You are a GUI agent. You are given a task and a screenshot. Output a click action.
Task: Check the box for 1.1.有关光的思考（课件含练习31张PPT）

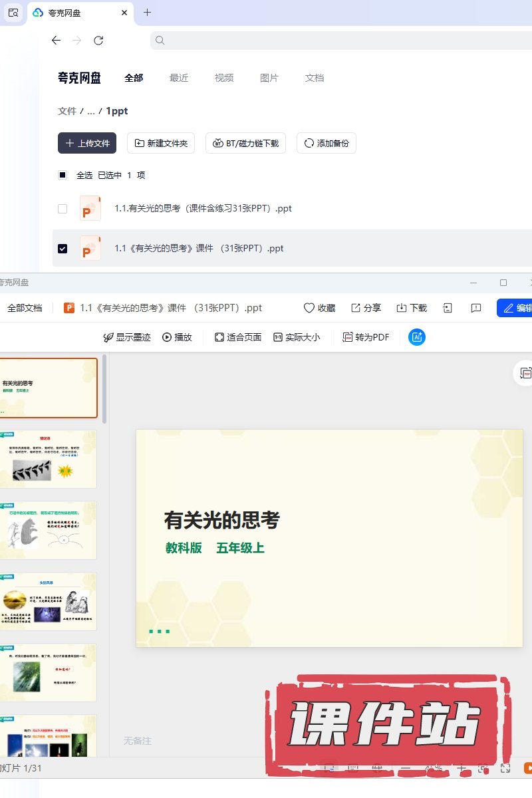63,208
